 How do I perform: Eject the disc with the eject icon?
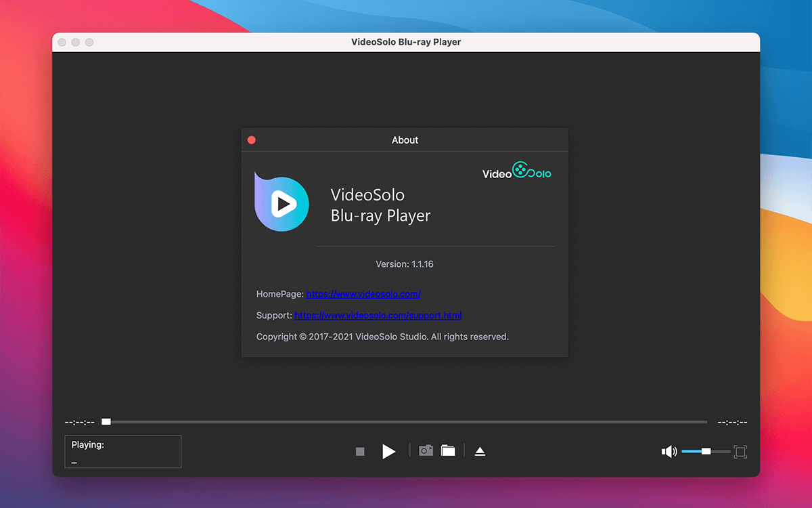point(480,451)
